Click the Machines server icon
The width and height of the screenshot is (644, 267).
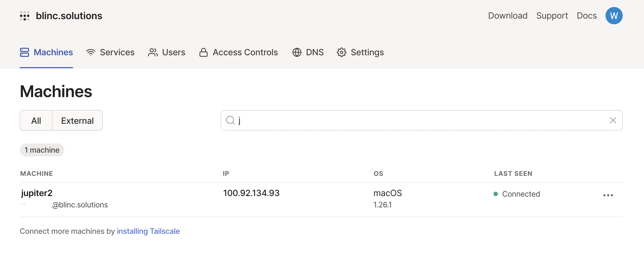[24, 52]
